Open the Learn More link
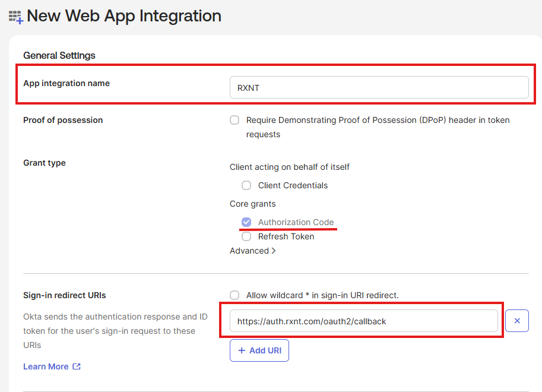 46,366
